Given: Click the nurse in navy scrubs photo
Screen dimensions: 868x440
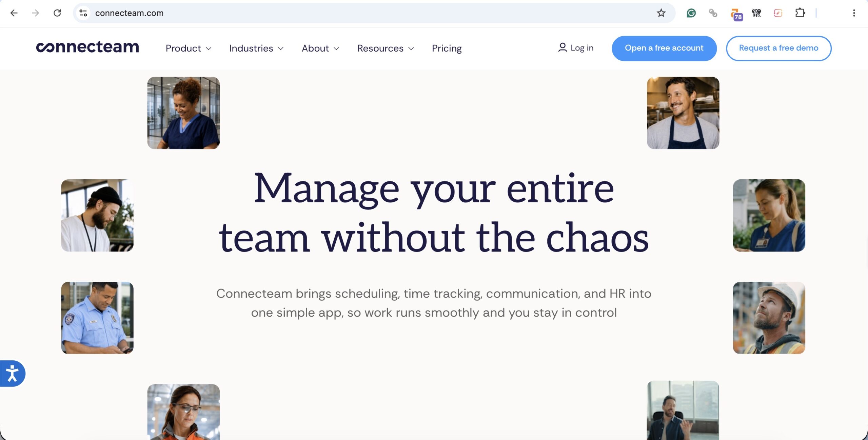Looking at the screenshot, I should pos(183,113).
